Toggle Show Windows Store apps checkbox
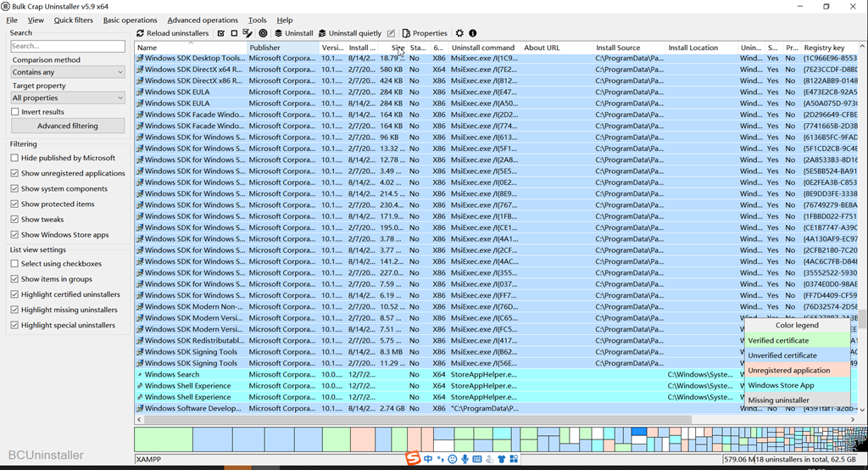The width and height of the screenshot is (868, 470). (15, 235)
